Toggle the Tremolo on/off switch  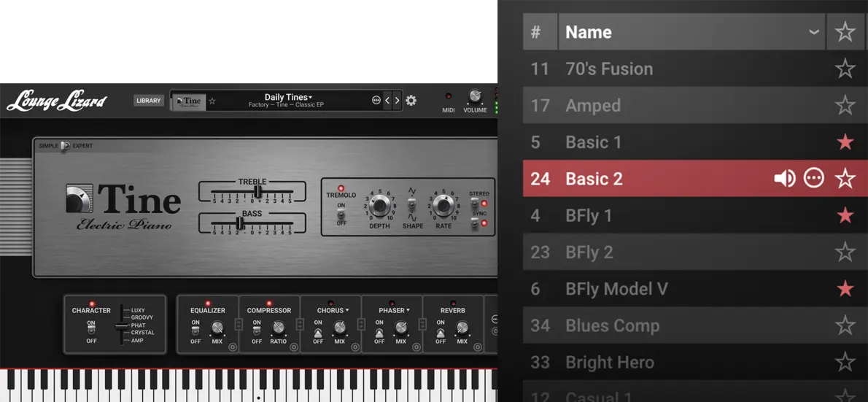pyautogui.click(x=341, y=214)
